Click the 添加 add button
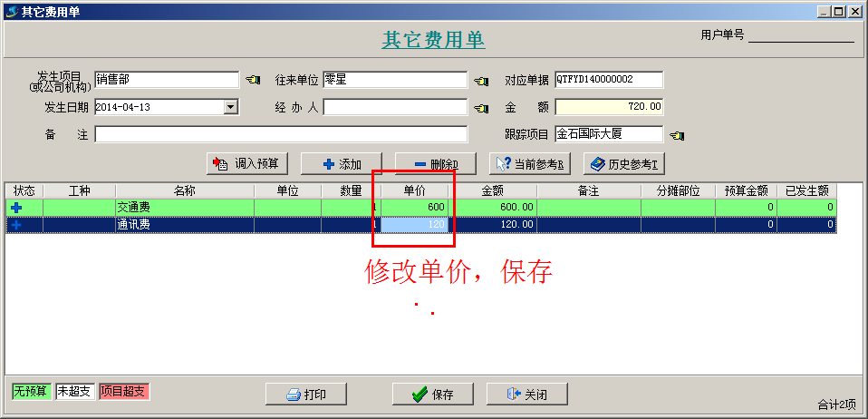 (x=342, y=164)
